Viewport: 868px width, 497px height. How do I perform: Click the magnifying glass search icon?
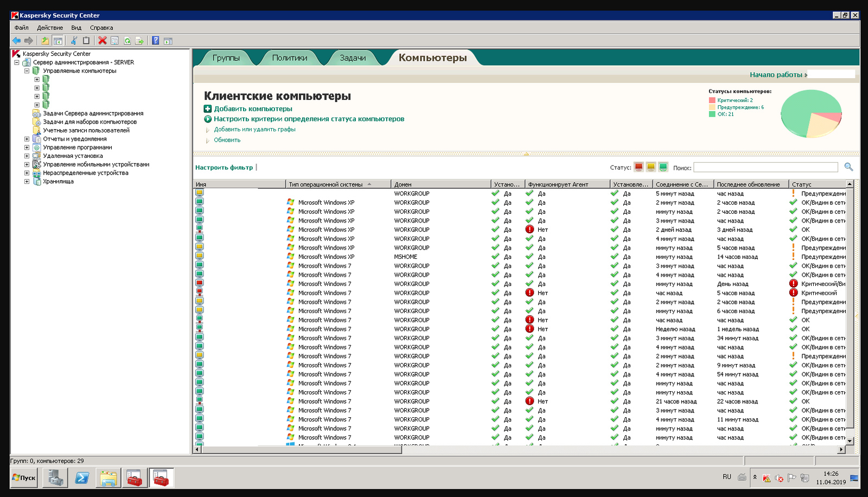click(x=848, y=167)
